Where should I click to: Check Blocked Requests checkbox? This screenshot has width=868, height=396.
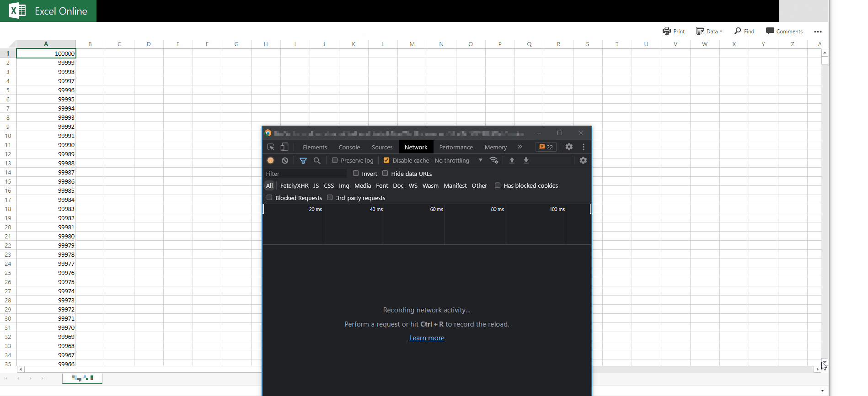(269, 197)
